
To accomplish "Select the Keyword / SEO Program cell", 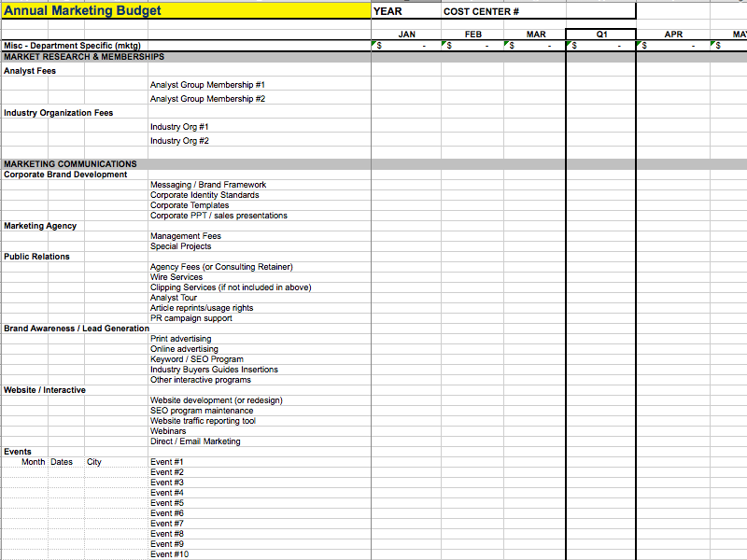I will pos(197,359).
